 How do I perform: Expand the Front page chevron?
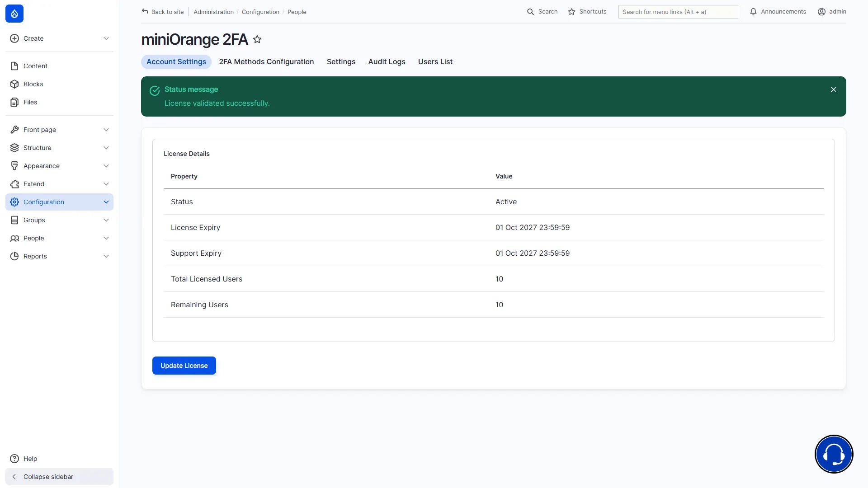click(106, 130)
